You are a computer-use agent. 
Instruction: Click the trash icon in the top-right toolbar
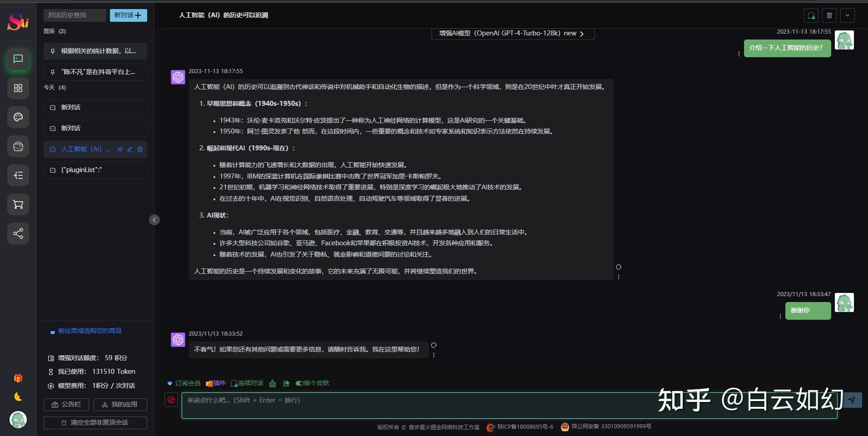point(830,15)
